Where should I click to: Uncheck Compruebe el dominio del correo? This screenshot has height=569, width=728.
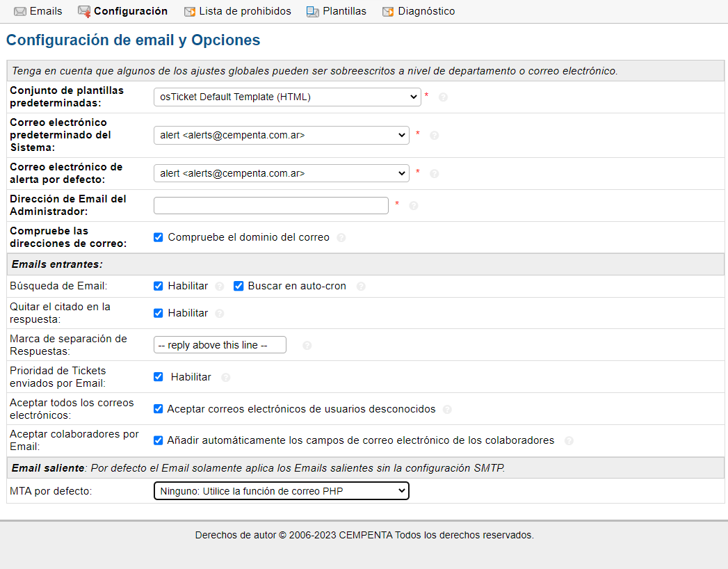coord(159,237)
